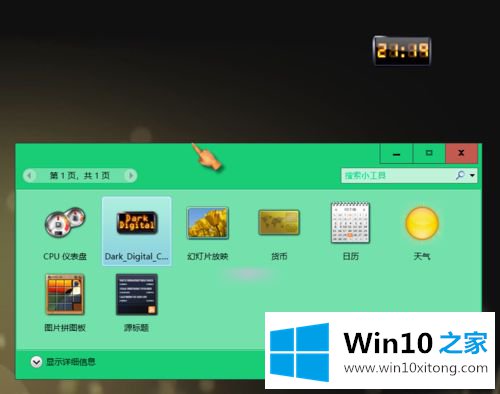
Task: Open the search options dropdown arrow
Action: [x=472, y=175]
